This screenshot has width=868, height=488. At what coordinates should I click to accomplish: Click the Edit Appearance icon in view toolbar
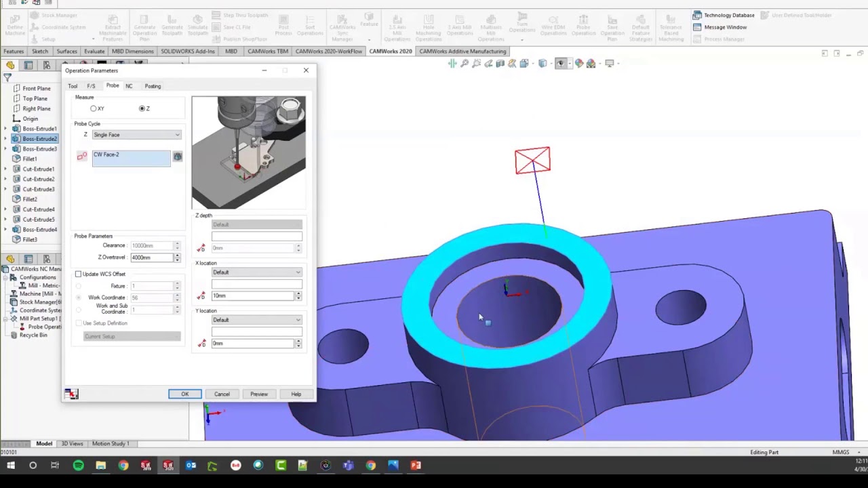click(x=578, y=64)
